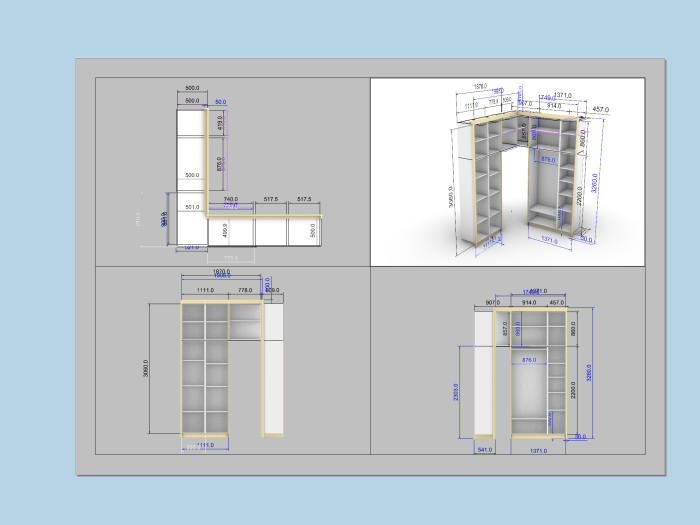
Task: Pick the blue 3260.0 vertical dimension in the side elevation
Action: (588, 373)
